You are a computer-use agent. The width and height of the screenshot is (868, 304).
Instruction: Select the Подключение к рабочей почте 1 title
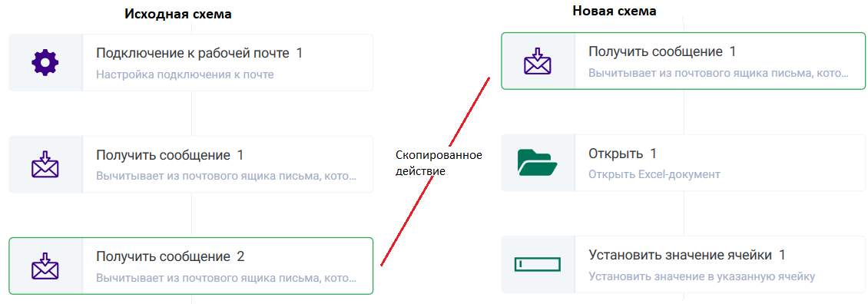point(199,53)
